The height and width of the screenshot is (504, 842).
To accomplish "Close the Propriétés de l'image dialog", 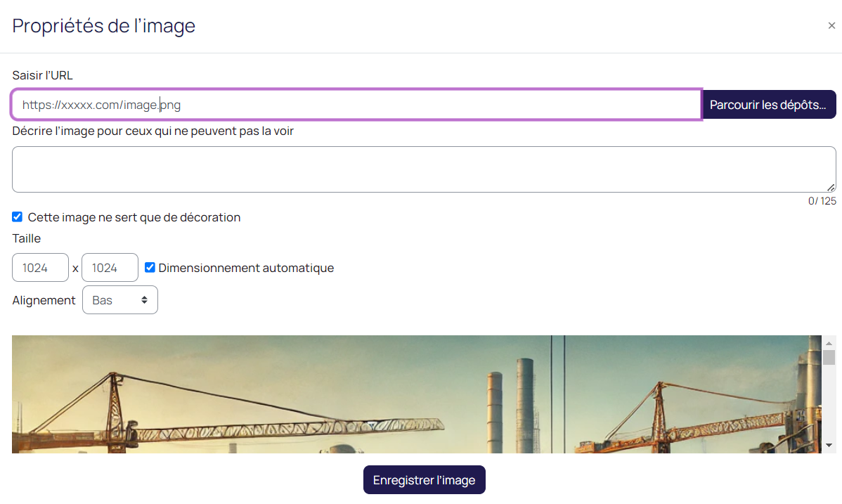I will click(x=831, y=26).
